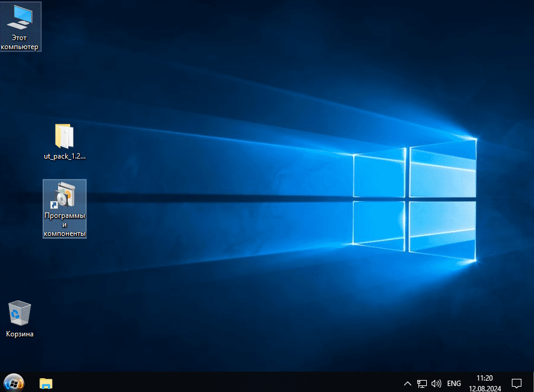Image resolution: width=534 pixels, height=392 pixels.
Task: Click the "Программы и компоненты" text label
Action: (x=65, y=224)
